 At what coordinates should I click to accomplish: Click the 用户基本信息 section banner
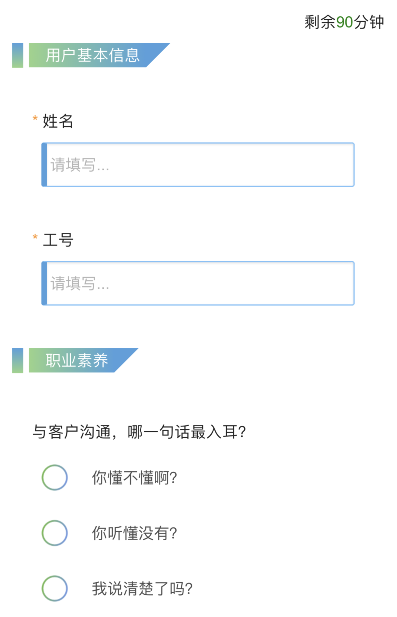[99, 55]
